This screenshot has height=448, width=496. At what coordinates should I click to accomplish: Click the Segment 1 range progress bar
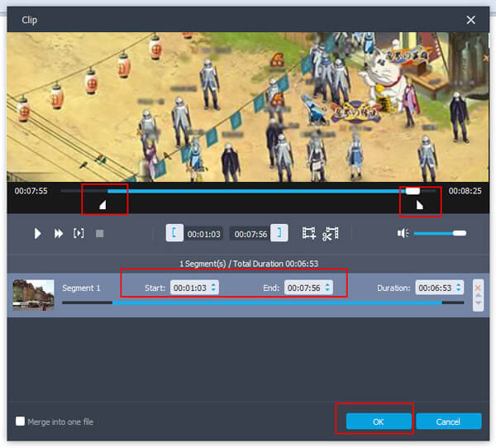click(263, 303)
